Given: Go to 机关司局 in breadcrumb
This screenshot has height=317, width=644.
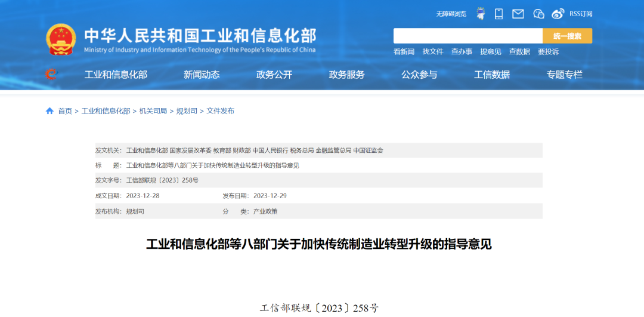Looking at the screenshot, I should (x=153, y=111).
